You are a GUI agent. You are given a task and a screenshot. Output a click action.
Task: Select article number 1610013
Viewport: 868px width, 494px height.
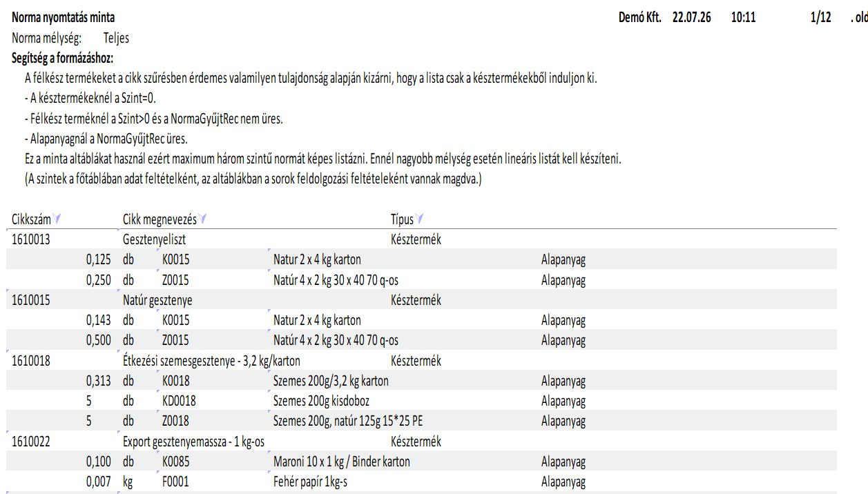point(30,239)
